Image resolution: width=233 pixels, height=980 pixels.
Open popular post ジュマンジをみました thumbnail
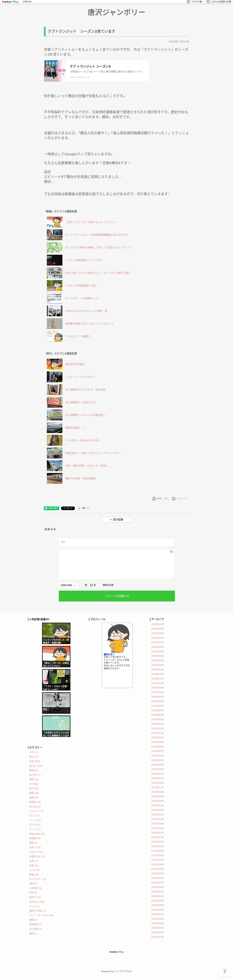click(56, 633)
